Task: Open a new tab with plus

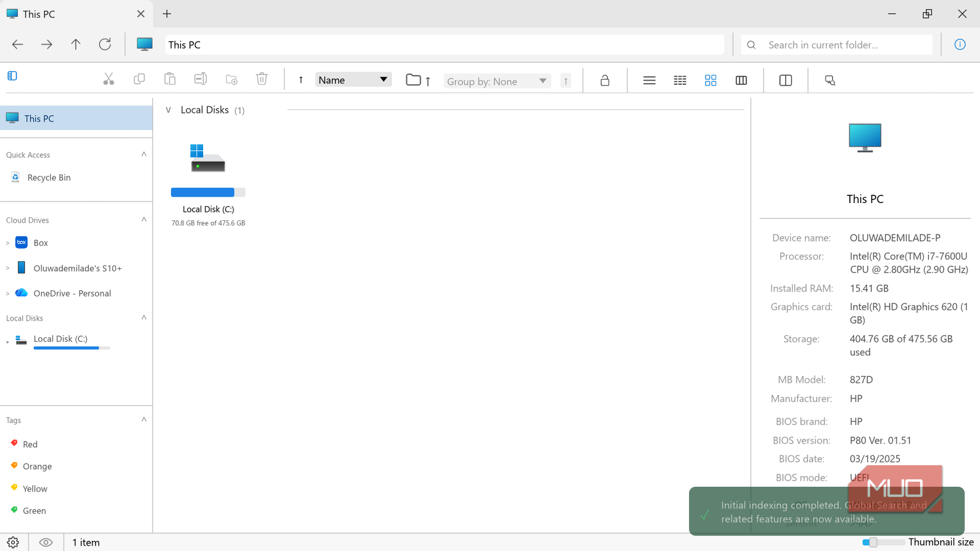Action: (x=167, y=14)
